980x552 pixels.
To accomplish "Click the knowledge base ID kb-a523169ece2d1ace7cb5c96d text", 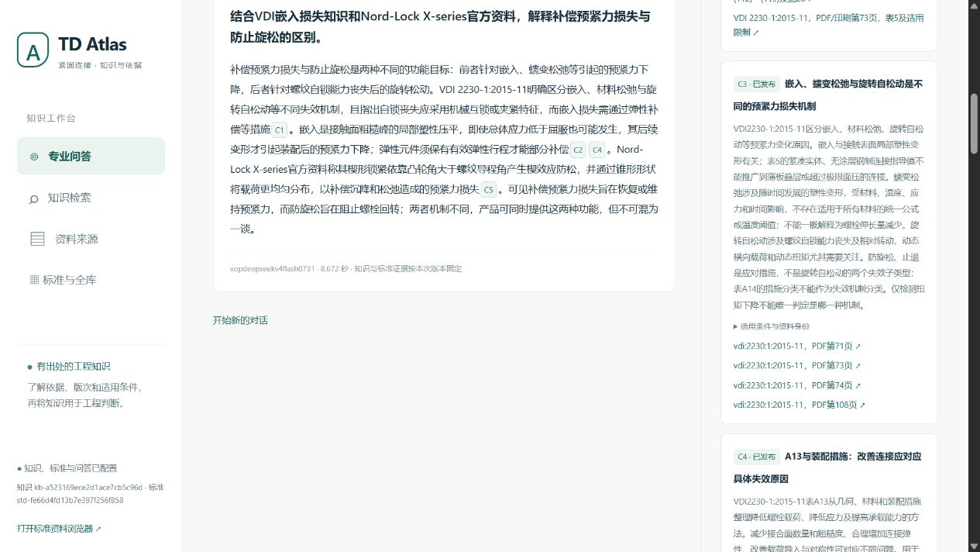I will pos(89,488).
